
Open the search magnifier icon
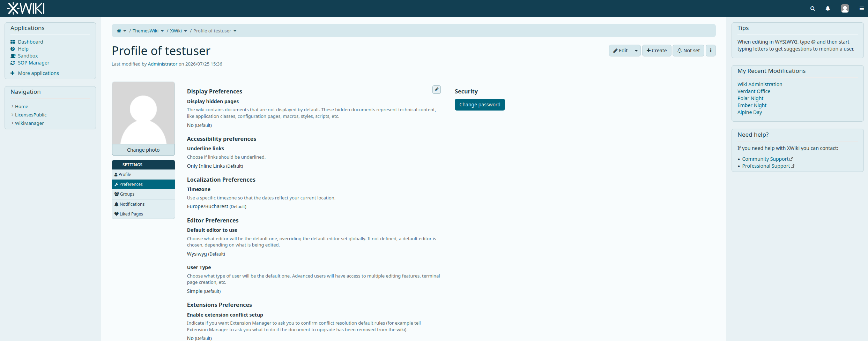[x=813, y=8]
